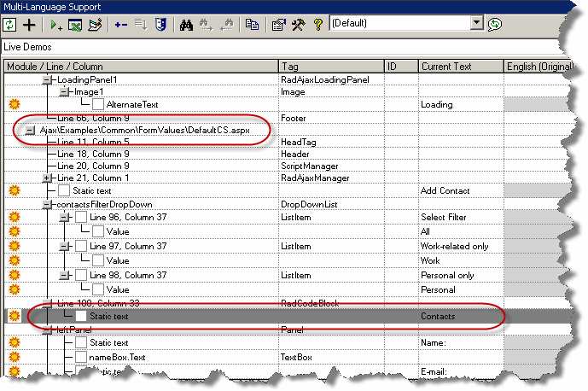This screenshot has height=391, width=588.
Task: Click the green circular arrow beside language dropdown
Action: tap(495, 25)
